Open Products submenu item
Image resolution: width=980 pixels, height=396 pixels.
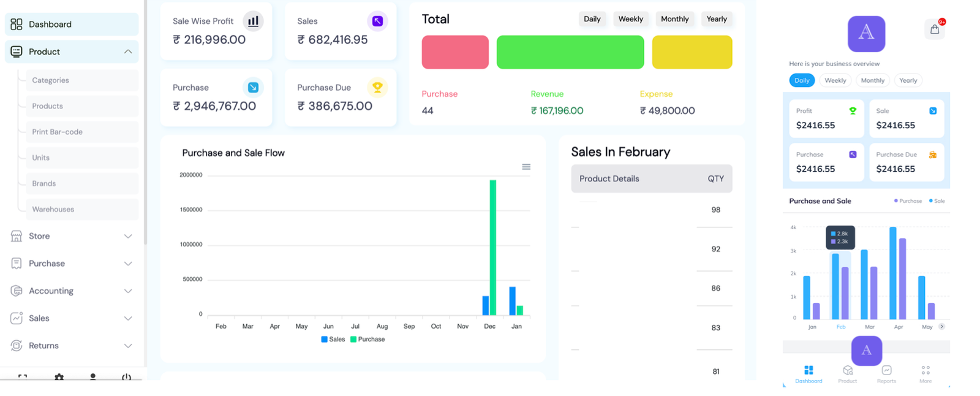coord(82,106)
